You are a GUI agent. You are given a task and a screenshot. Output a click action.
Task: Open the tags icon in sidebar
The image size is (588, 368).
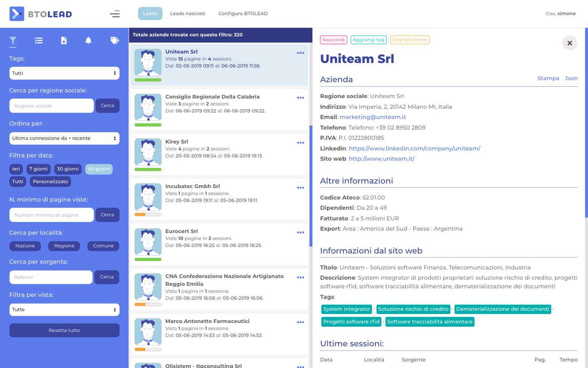pos(115,41)
